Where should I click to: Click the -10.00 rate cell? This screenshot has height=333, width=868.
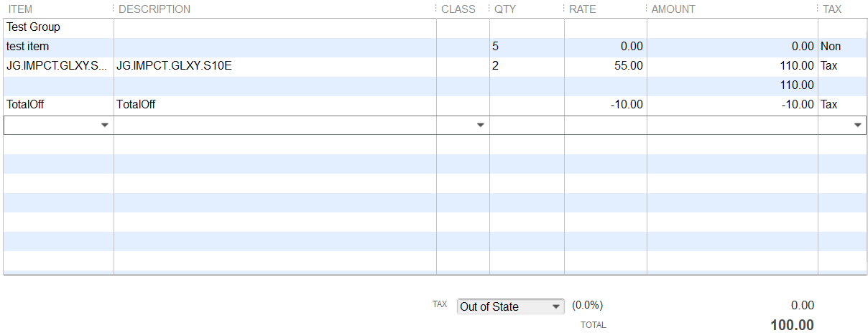coord(606,105)
